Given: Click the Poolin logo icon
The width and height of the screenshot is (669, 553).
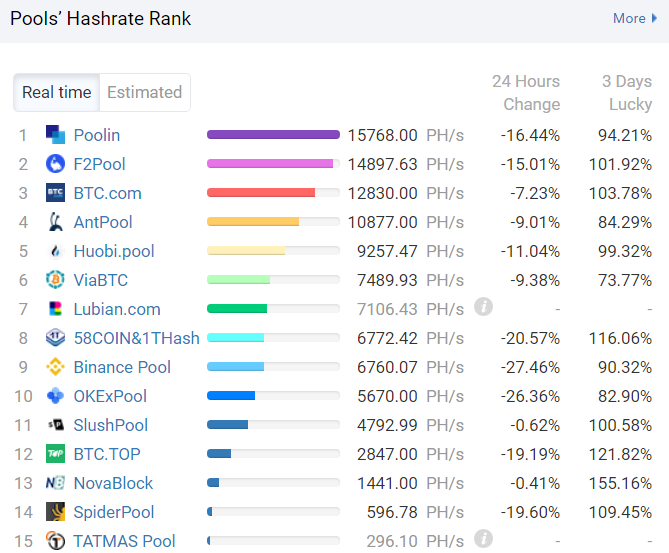Looking at the screenshot, I should pyautogui.click(x=56, y=135).
